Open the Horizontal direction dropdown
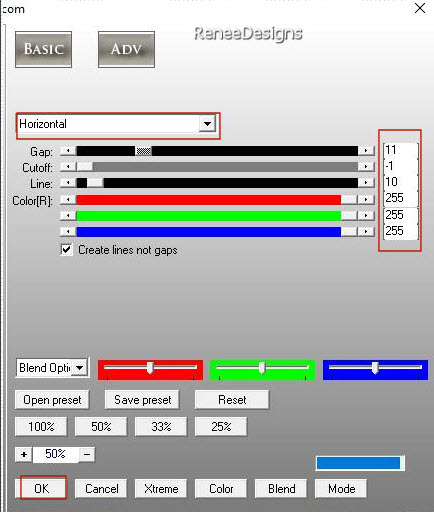The height and width of the screenshot is (512, 434). click(x=207, y=124)
